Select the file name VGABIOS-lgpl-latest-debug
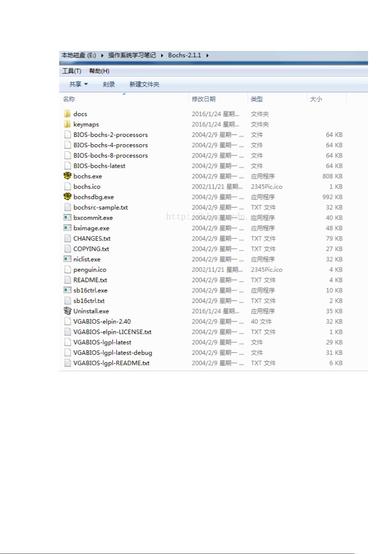The height and width of the screenshot is (554, 392). [113, 353]
